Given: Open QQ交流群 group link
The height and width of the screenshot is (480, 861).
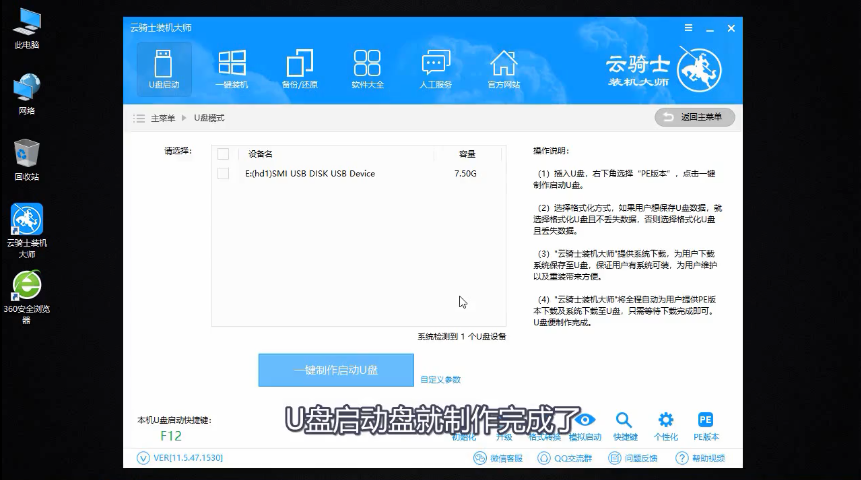Looking at the screenshot, I should [565, 458].
